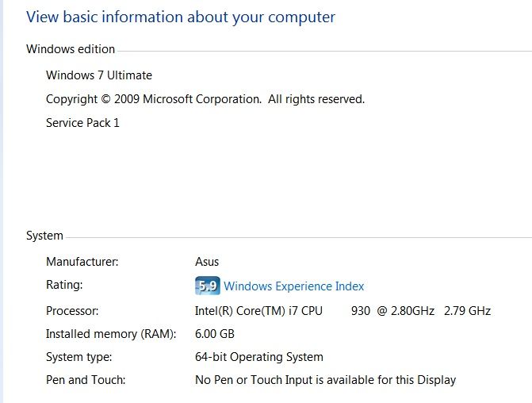This screenshot has width=532, height=403.
Task: Click the System type label
Action: point(79,357)
